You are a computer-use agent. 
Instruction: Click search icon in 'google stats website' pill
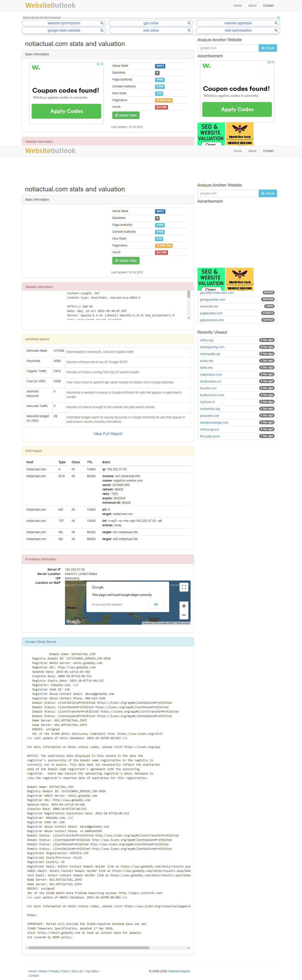[102, 31]
